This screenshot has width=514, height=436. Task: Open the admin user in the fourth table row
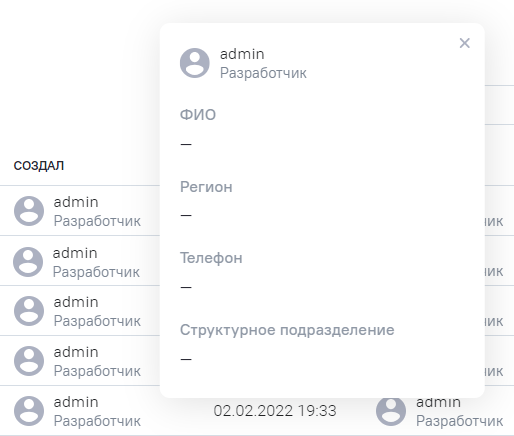76,352
